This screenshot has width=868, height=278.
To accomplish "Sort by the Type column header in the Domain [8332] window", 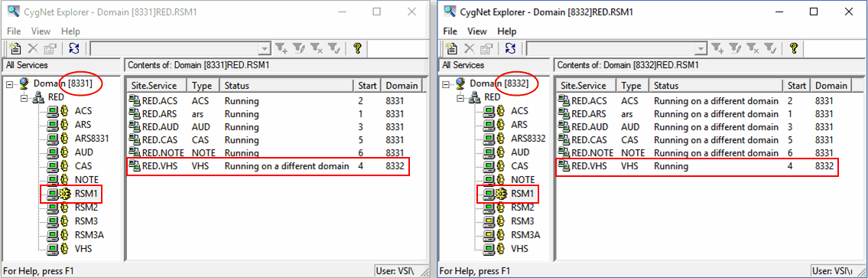I will [633, 86].
